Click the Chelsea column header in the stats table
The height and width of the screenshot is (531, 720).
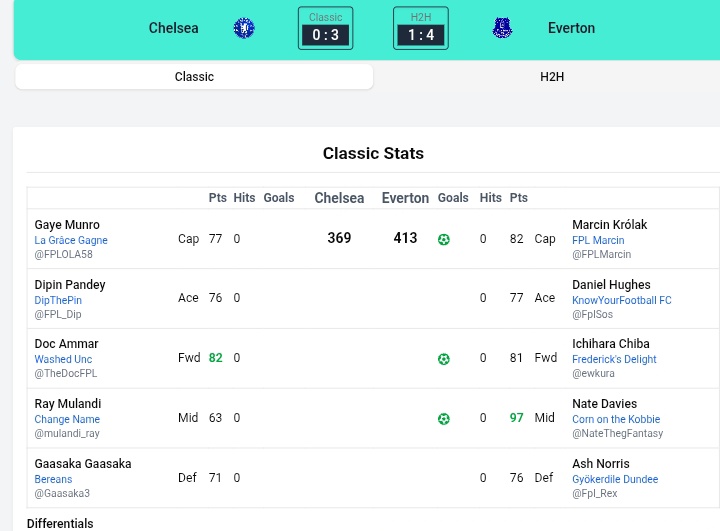[339, 198]
